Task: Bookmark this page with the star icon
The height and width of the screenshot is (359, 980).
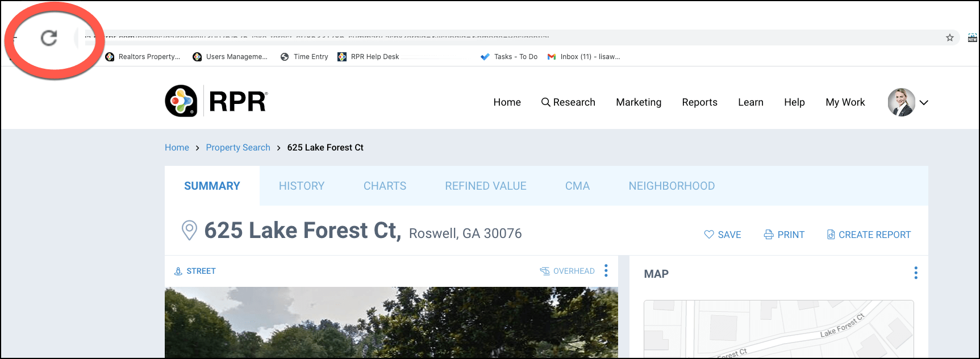Action: pyautogui.click(x=949, y=37)
